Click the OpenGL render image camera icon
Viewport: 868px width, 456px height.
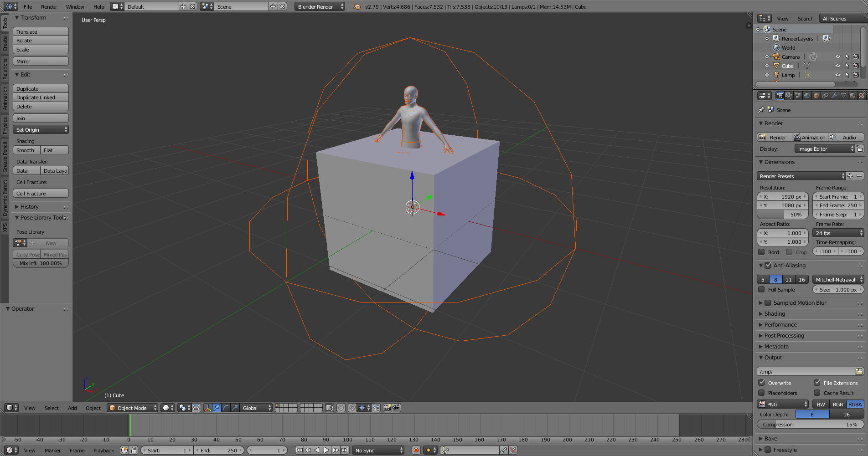pyautogui.click(x=387, y=408)
